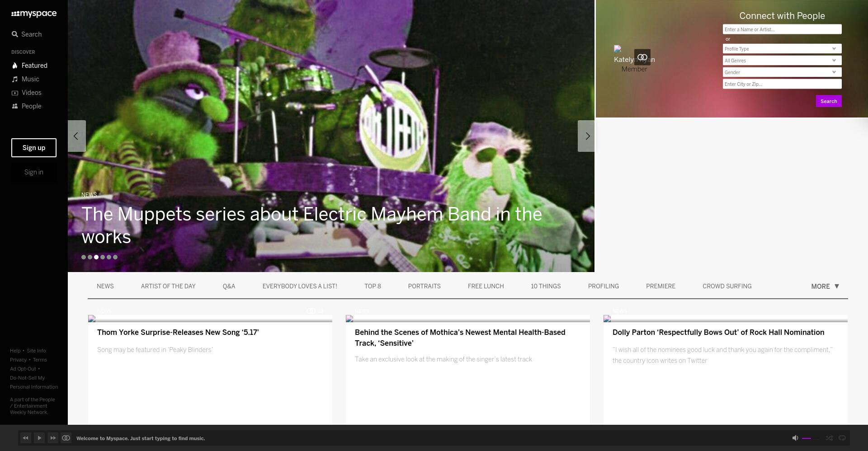Screen dimensions: 868x451
Task: Play music in the player bar
Action: 39,438
